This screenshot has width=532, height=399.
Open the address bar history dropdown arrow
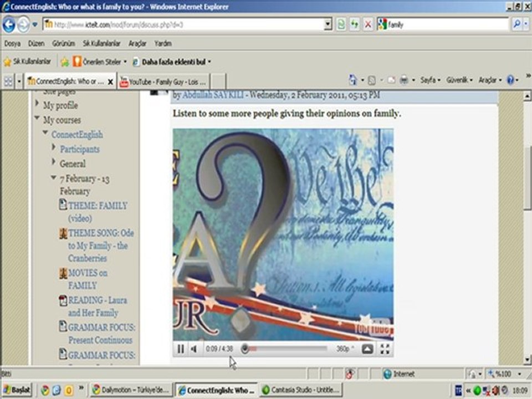pos(328,24)
